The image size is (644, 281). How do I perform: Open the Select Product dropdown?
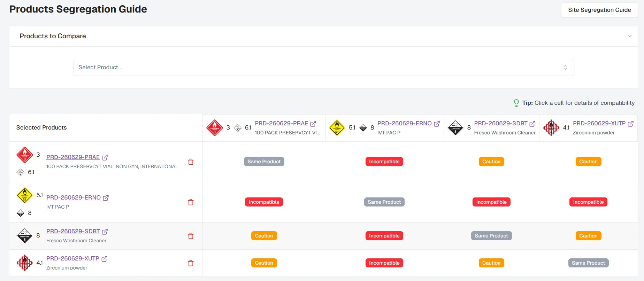coord(323,68)
